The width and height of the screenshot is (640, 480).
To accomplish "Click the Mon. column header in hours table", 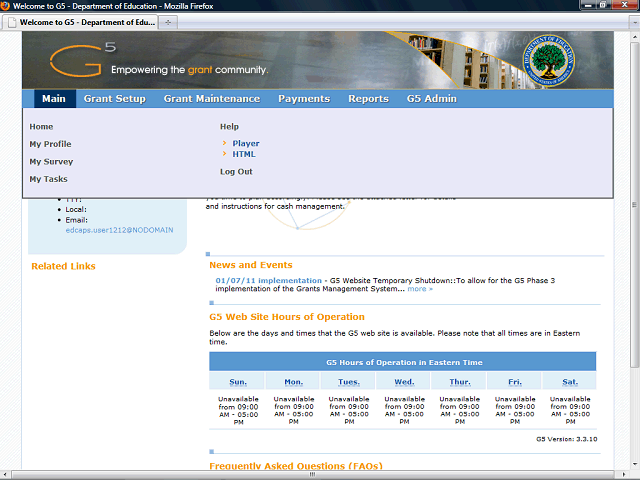I will (x=293, y=382).
